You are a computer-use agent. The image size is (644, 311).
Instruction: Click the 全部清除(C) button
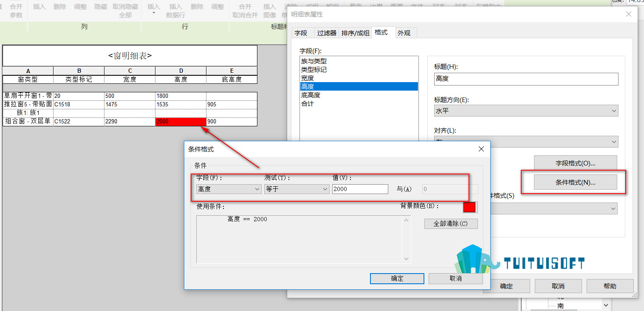click(x=451, y=224)
